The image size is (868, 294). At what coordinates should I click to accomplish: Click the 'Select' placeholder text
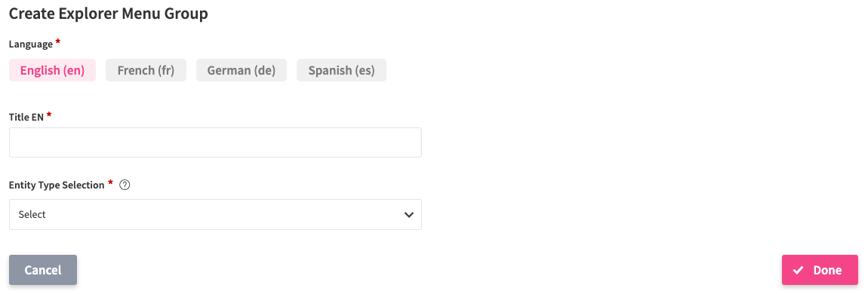click(32, 214)
